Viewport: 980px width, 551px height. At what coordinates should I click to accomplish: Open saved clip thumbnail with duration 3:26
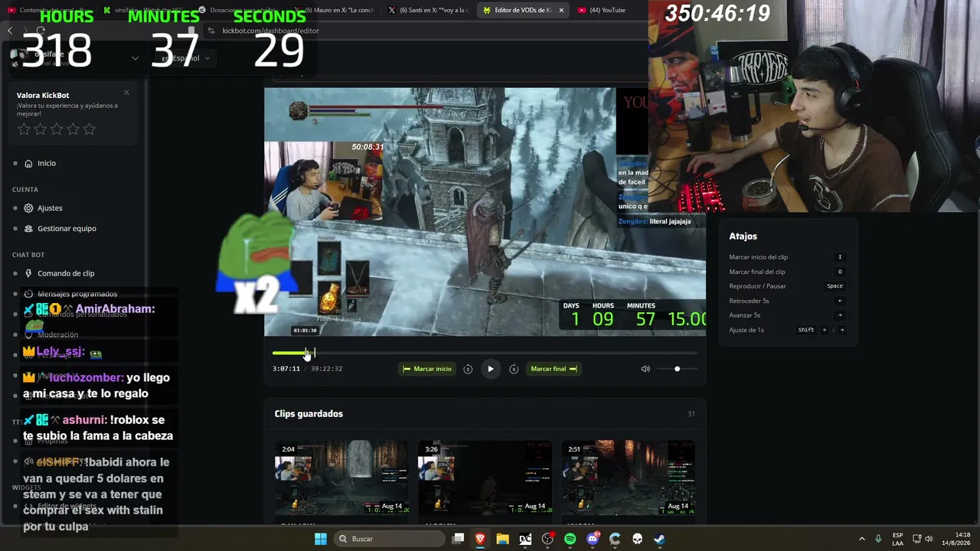pos(485,478)
